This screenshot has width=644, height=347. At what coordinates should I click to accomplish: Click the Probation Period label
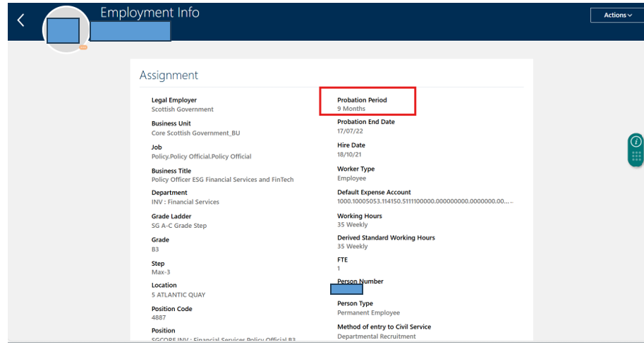coord(362,99)
